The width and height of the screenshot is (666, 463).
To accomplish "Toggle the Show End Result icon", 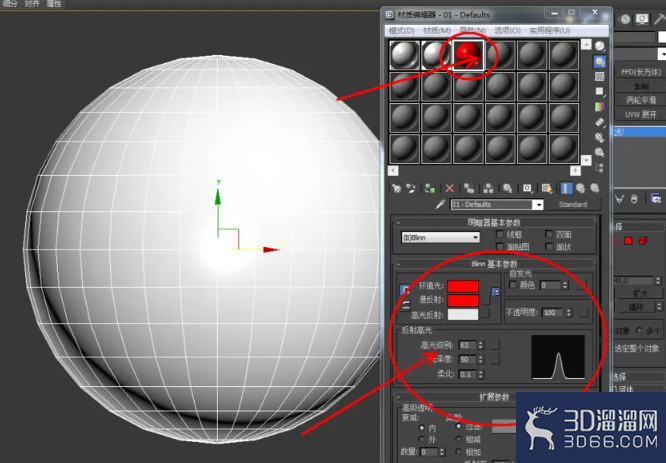I will pos(566,188).
